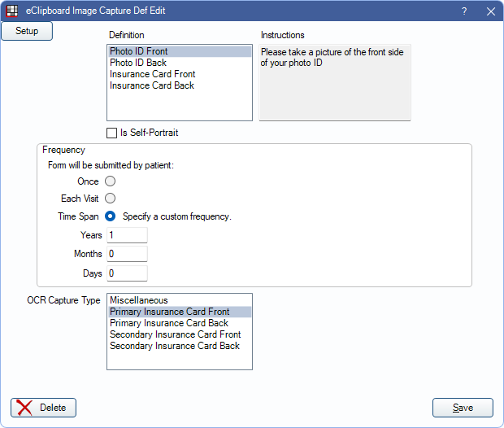The height and width of the screenshot is (428, 504).
Task: Click the app icon in the title bar
Action: coord(12,11)
